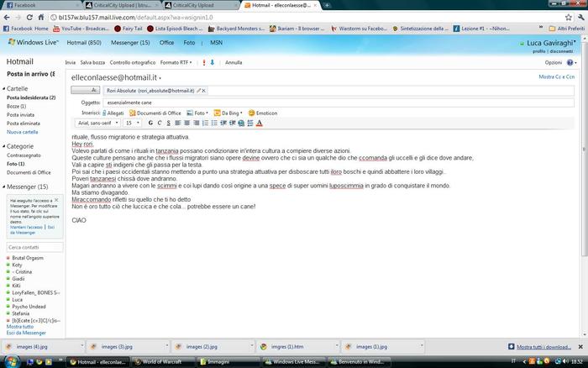Align text left in compose toolbar
Image resolution: width=588 pixels, height=368 pixels.
coord(178,123)
